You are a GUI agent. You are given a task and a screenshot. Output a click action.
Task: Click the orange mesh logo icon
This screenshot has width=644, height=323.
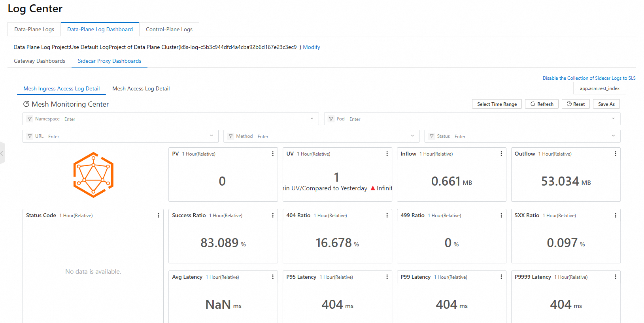(93, 175)
